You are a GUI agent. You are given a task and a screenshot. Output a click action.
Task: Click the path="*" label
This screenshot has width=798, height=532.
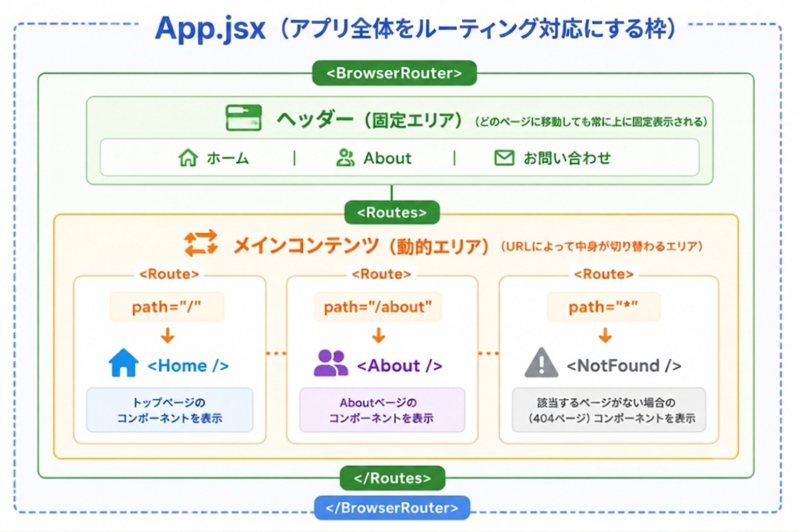coord(604,307)
